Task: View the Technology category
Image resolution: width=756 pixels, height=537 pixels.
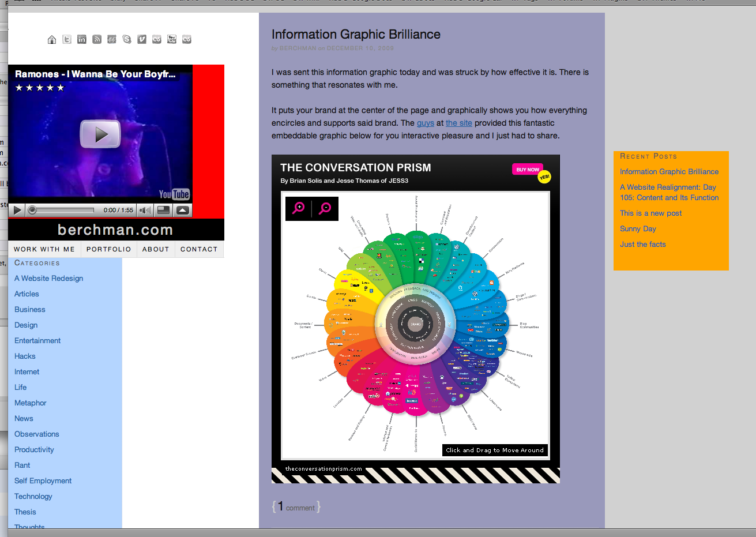Action: 33,496
